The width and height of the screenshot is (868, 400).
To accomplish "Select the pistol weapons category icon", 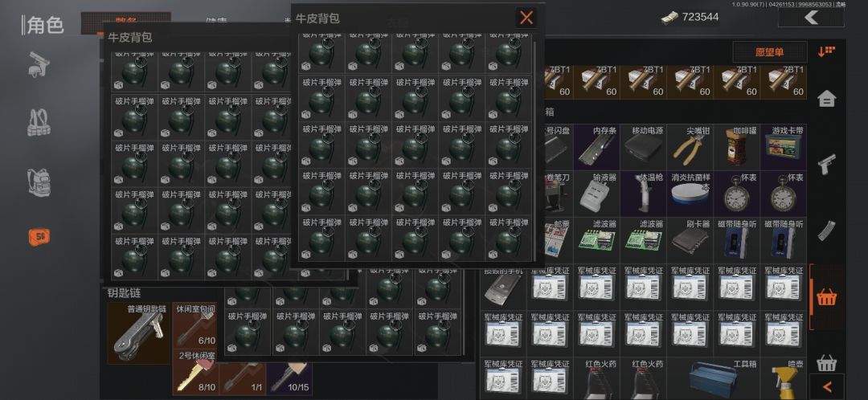I will (x=826, y=165).
